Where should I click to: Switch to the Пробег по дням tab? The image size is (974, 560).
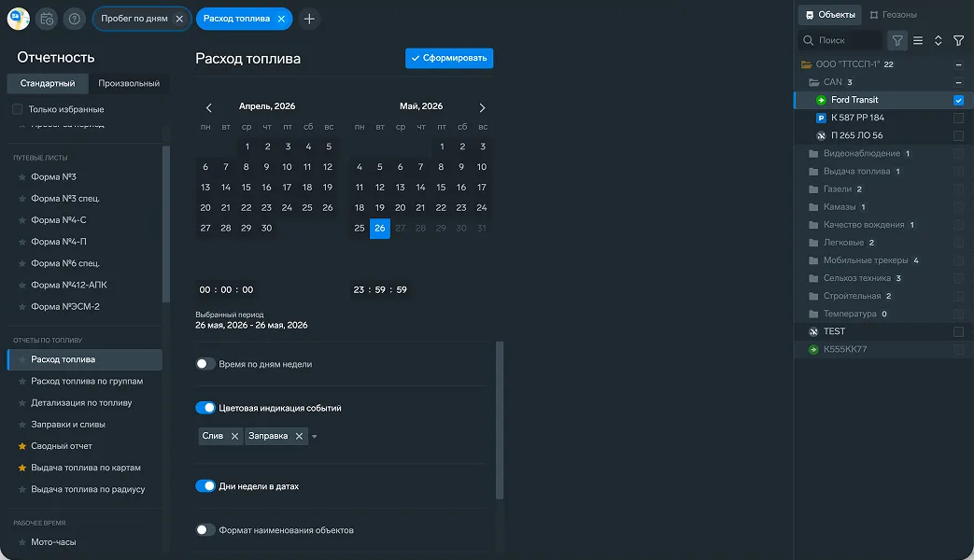click(x=134, y=19)
